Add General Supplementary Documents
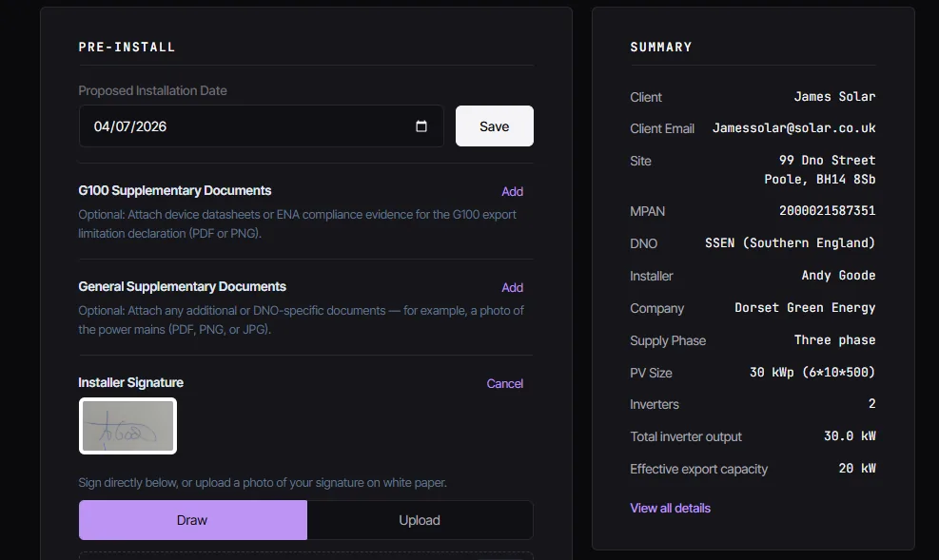Image resolution: width=939 pixels, height=560 pixels. pos(512,288)
